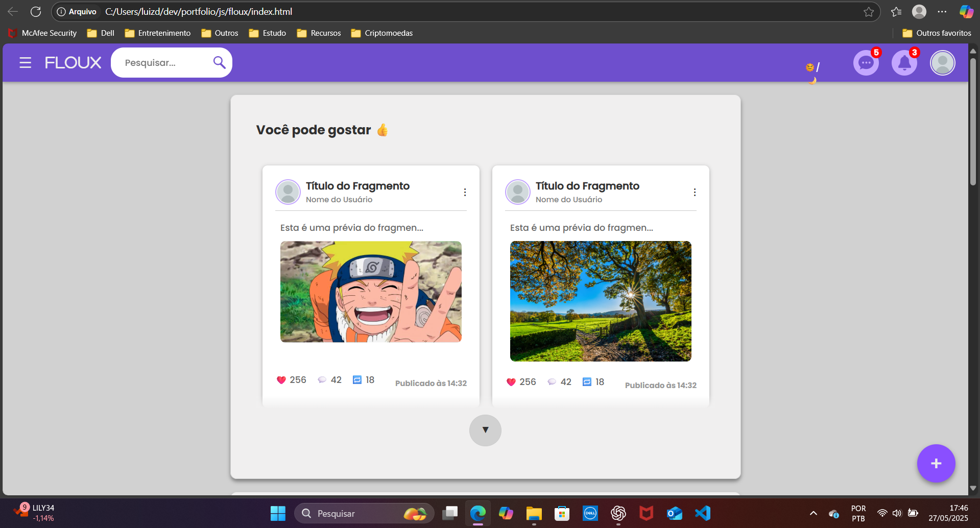
Task: Click the purple plus floating button
Action: click(x=936, y=463)
